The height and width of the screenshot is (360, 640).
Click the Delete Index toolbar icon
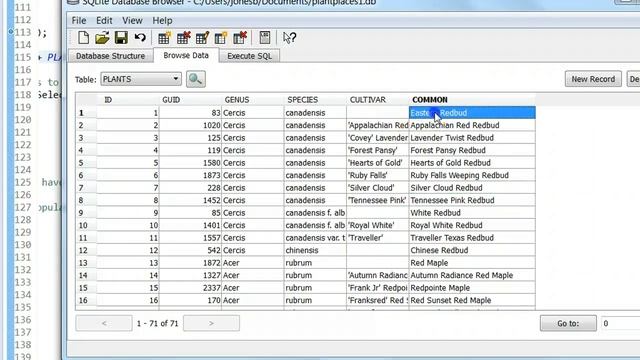click(x=240, y=38)
